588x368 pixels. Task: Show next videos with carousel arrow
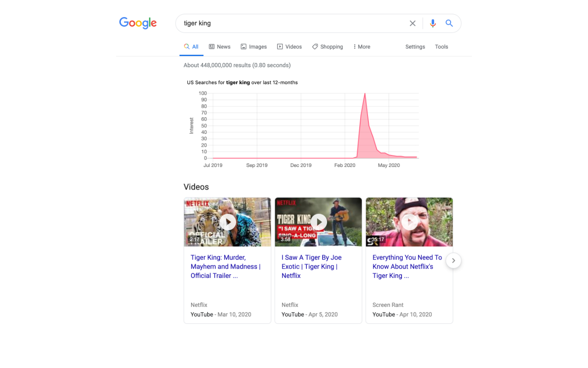[x=453, y=261]
